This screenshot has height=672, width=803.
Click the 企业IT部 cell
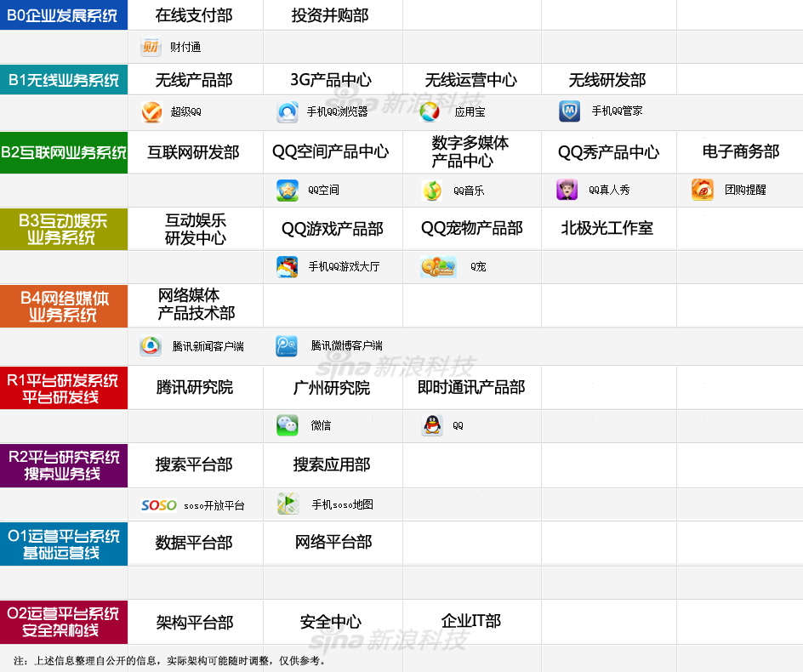[x=471, y=623]
